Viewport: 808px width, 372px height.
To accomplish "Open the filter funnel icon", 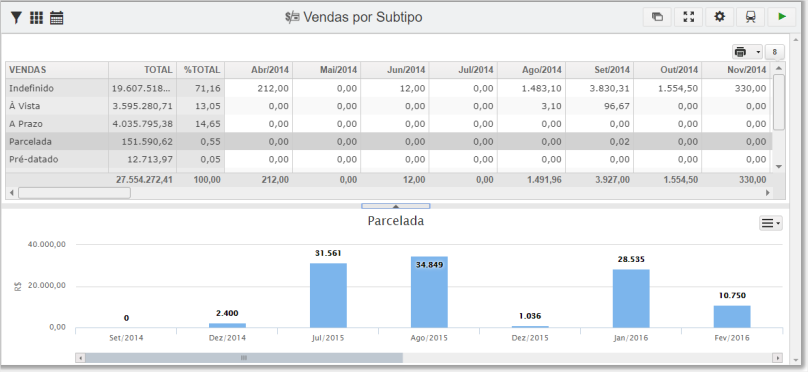I will [16, 18].
